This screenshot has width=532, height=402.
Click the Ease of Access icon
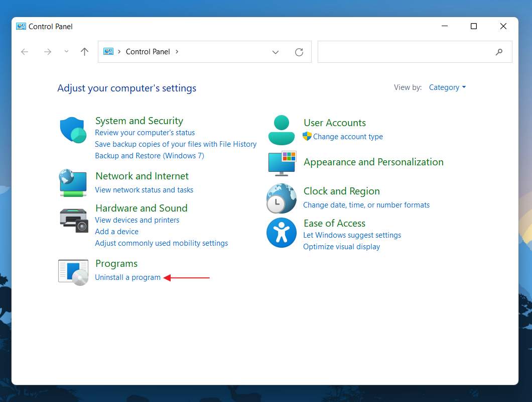coord(281,233)
